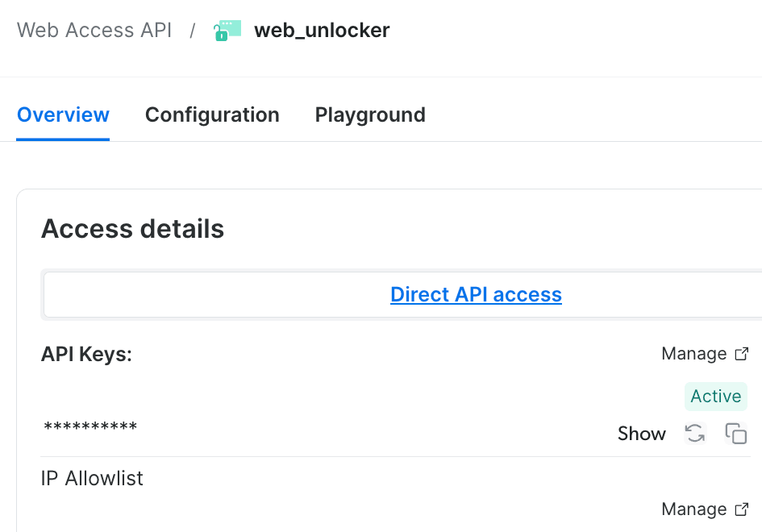The height and width of the screenshot is (532, 762).
Task: Click the web_unlocker zone name
Action: tap(322, 30)
